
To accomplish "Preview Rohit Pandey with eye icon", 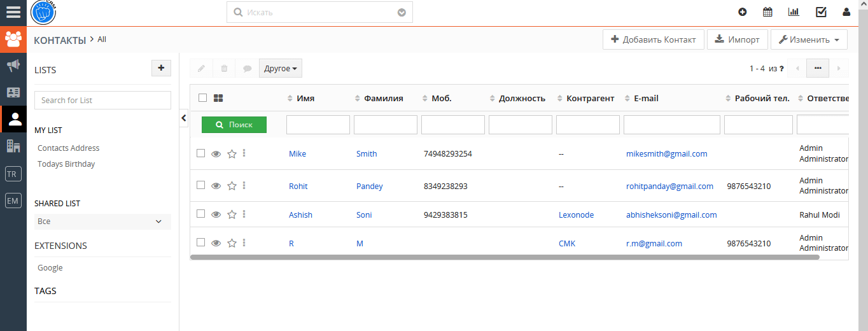I will click(x=216, y=186).
